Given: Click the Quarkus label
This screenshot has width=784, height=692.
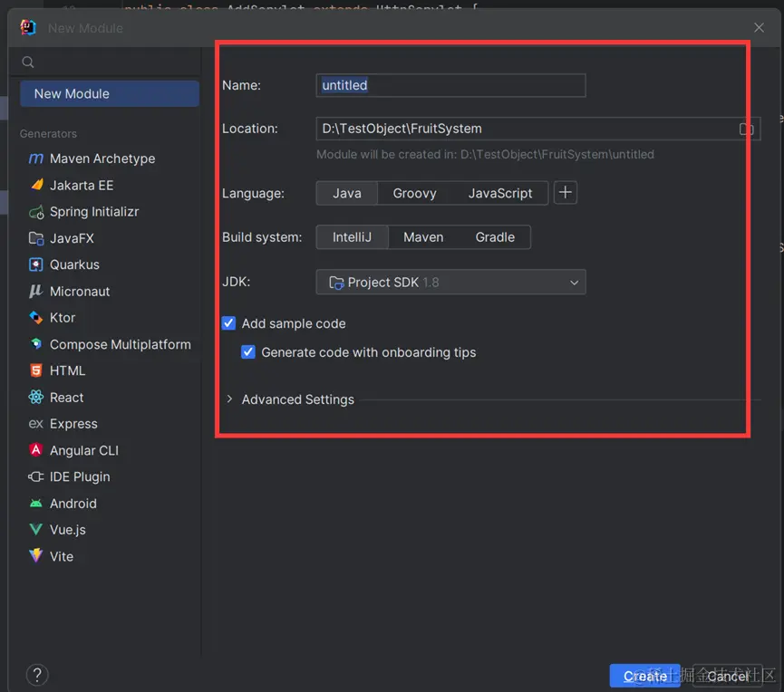Looking at the screenshot, I should coord(74,264).
